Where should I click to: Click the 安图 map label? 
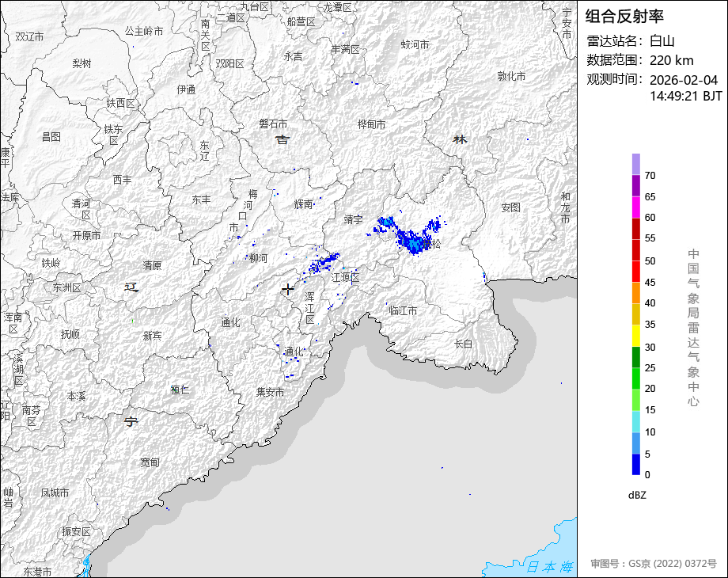click(510, 207)
